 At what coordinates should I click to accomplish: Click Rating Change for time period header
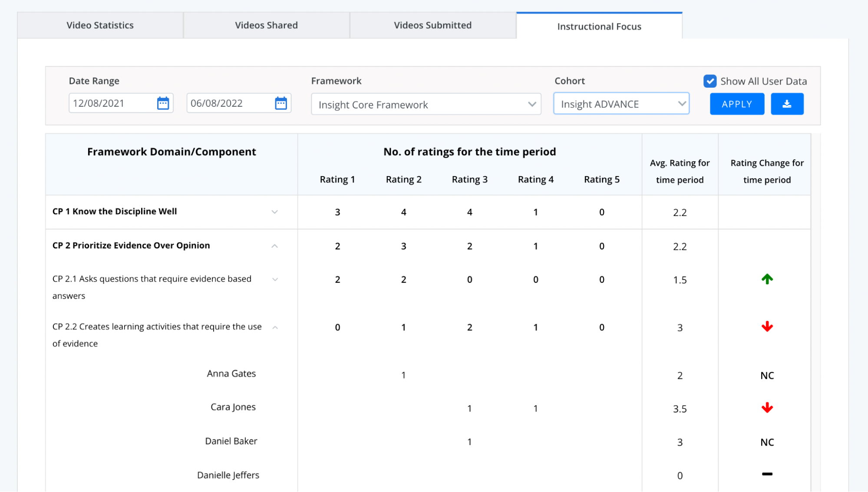click(x=767, y=171)
